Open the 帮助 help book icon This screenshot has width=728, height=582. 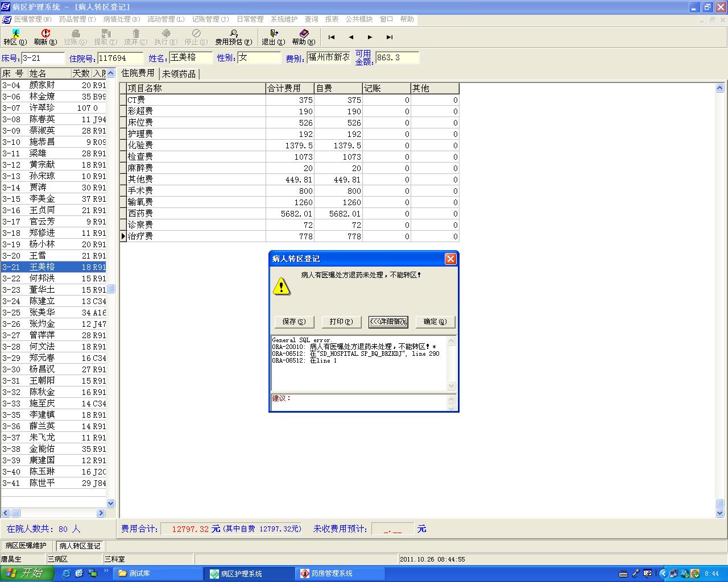click(304, 37)
